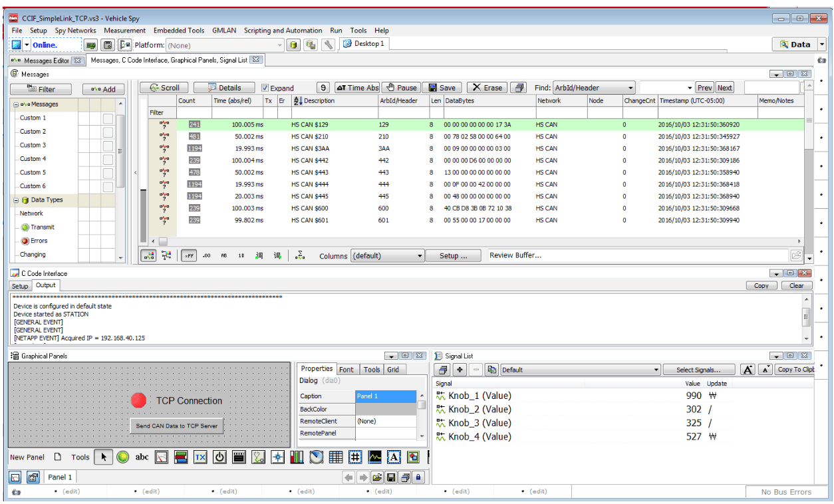Pick the power button control tool
834x504 pixels.
point(219,457)
